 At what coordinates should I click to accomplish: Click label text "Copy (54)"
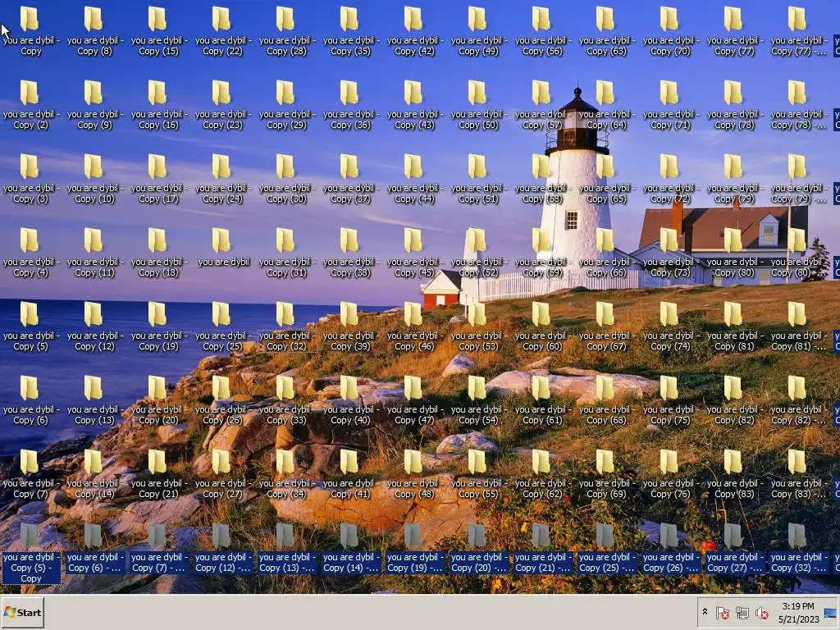point(478,421)
